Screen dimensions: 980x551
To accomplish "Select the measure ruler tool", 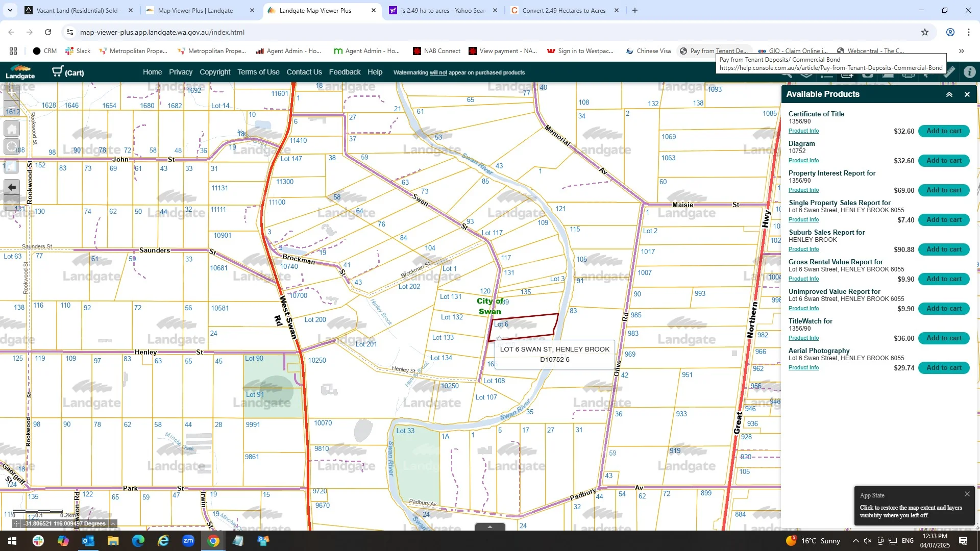I will pos(949,73).
